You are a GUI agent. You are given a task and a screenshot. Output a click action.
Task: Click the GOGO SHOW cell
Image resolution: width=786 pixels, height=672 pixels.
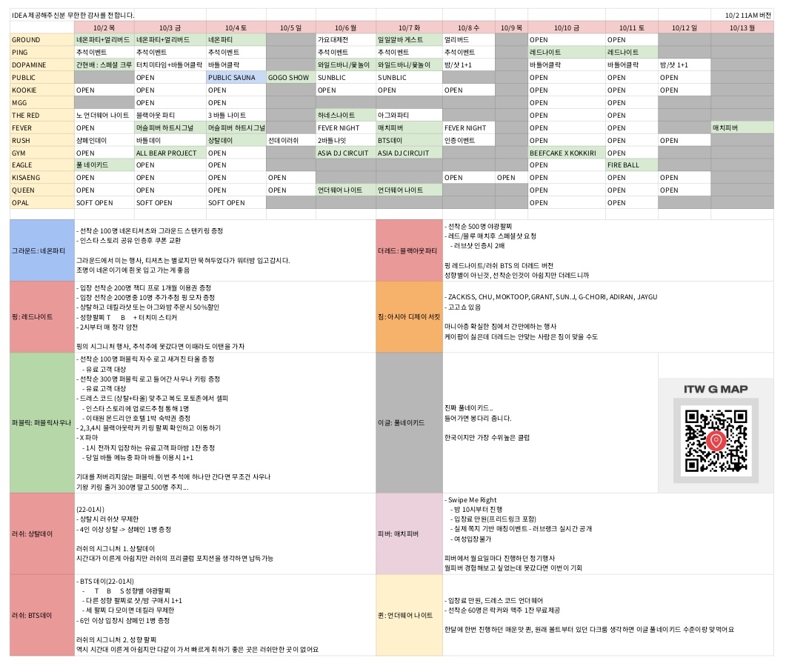click(290, 77)
